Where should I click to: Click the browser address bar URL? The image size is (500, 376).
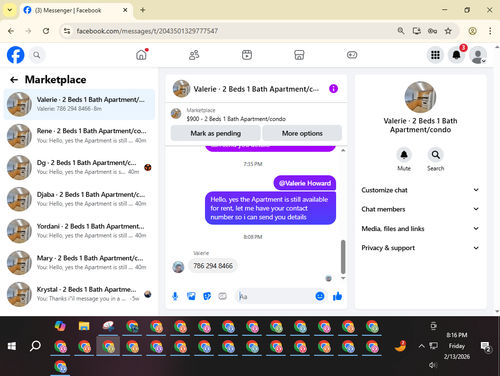point(147,31)
